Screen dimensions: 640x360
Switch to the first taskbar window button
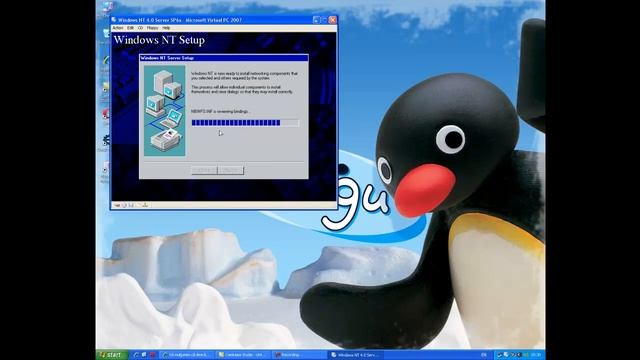click(x=186, y=355)
